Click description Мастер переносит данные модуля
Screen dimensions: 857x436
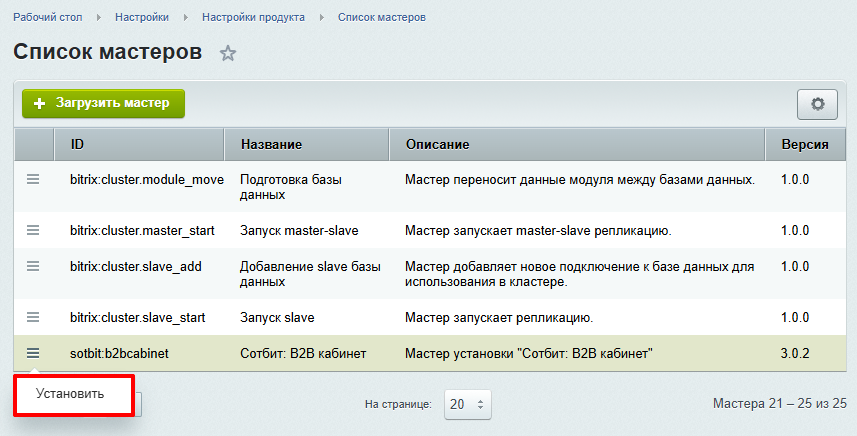pyautogui.click(x=580, y=180)
